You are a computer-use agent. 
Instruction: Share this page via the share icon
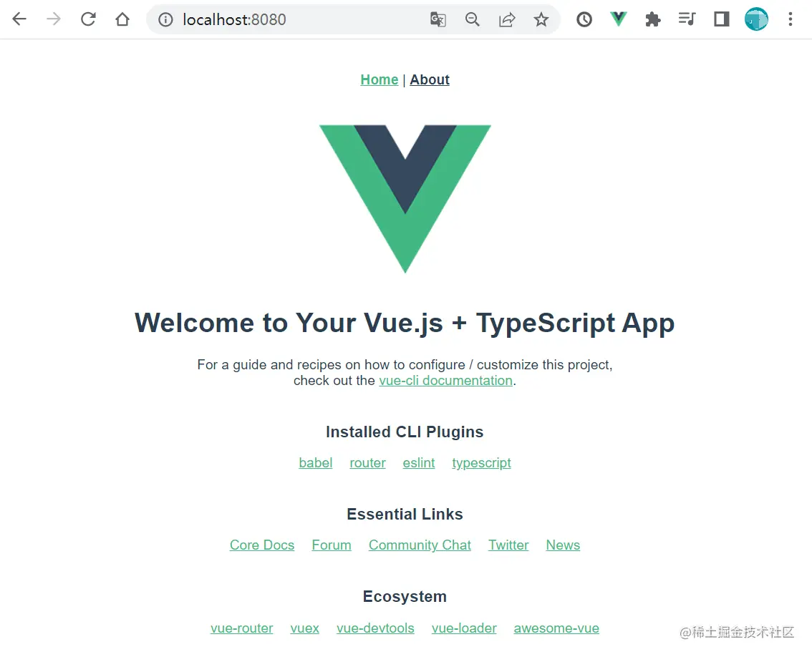507,19
